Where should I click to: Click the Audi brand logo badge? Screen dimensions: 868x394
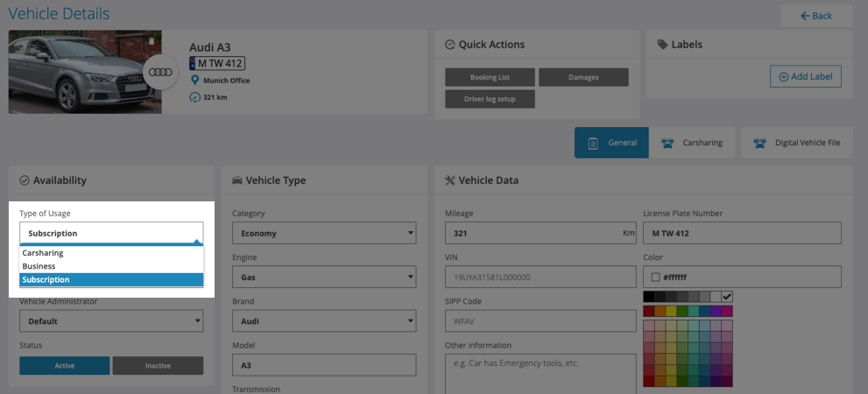point(160,72)
